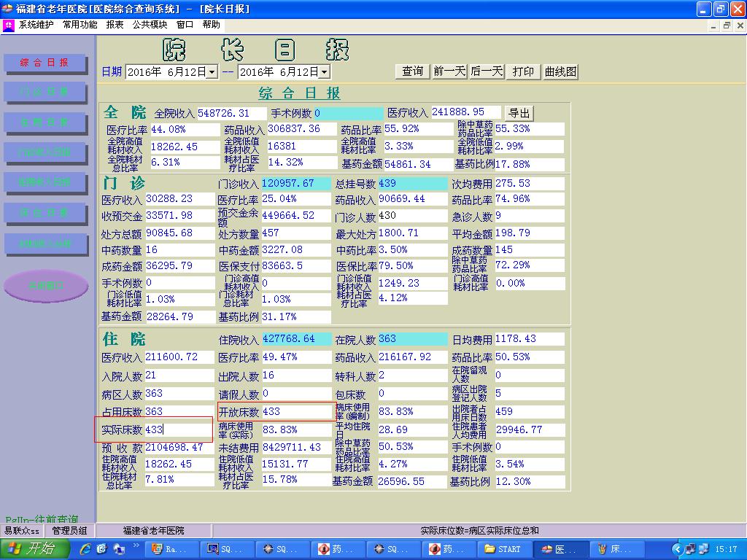
Task: Restore the inner MDI child window
Action: point(727,26)
